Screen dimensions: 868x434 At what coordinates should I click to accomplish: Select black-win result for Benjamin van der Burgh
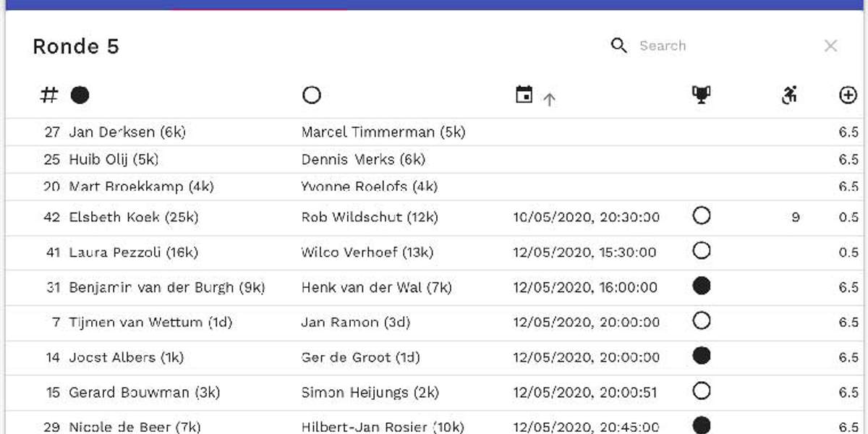(701, 286)
